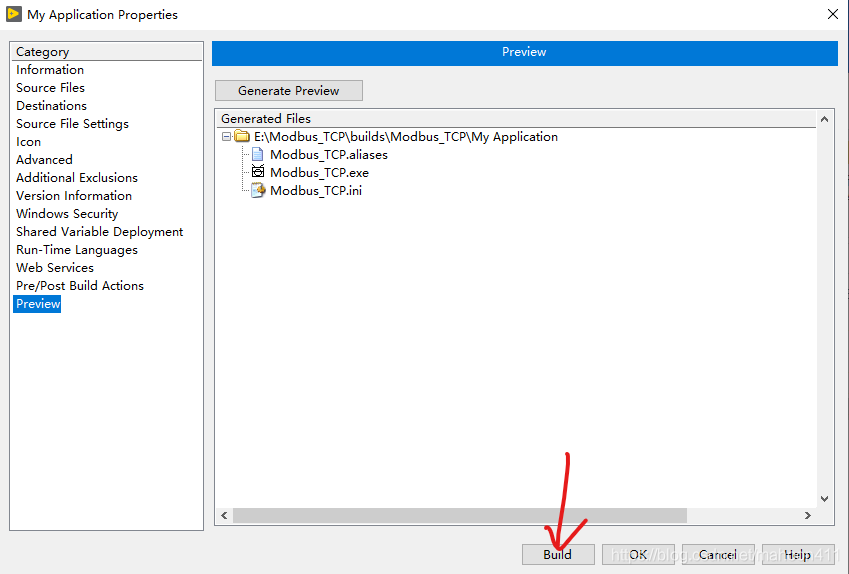This screenshot has height=574, width=849.
Task: Click the Generated Files column header
Action: point(516,119)
